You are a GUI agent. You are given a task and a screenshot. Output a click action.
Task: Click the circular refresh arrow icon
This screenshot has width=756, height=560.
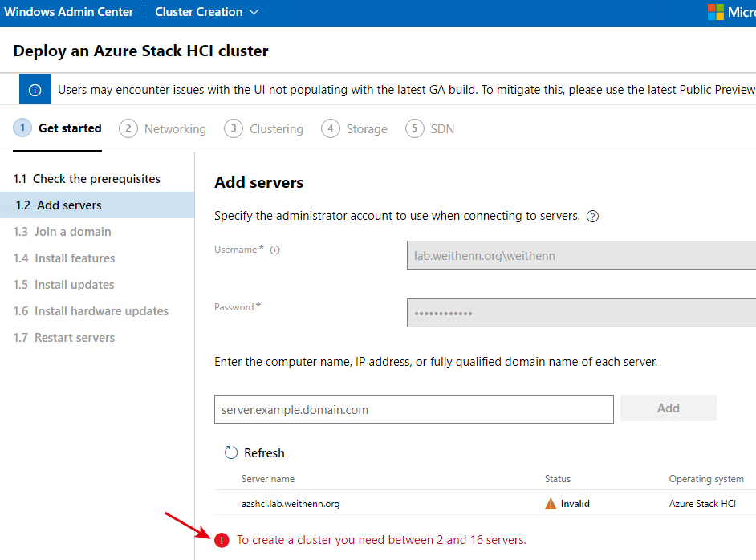(231, 452)
